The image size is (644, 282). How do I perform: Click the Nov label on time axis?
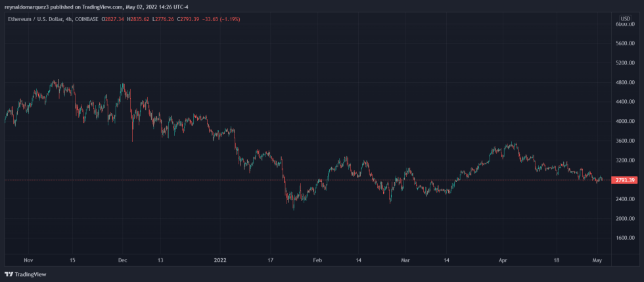28,260
